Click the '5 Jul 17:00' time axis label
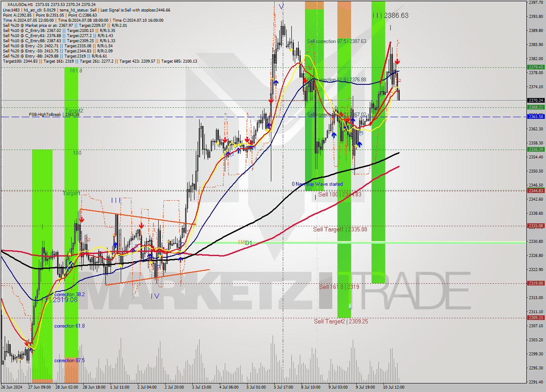546x392 pixels. [283, 387]
